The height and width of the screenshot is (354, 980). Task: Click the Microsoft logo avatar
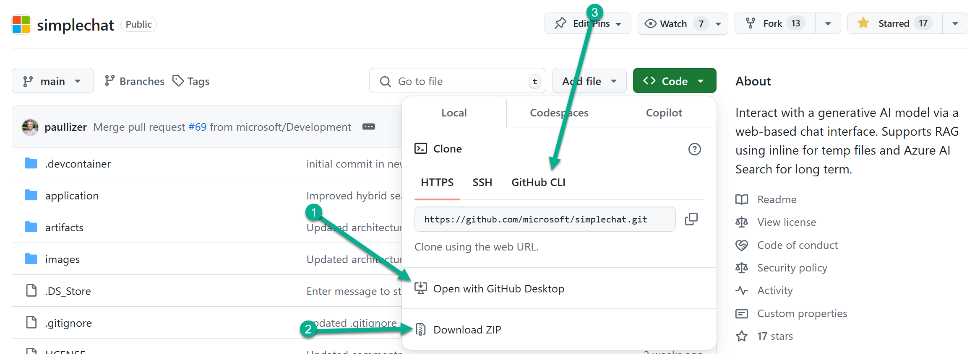click(x=21, y=24)
